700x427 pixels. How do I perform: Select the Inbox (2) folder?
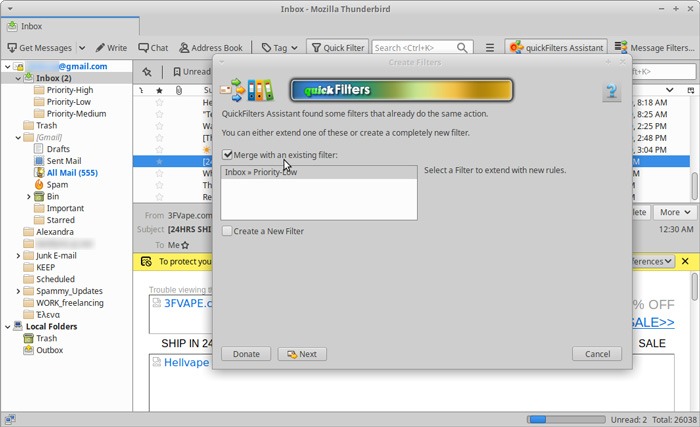click(54, 78)
